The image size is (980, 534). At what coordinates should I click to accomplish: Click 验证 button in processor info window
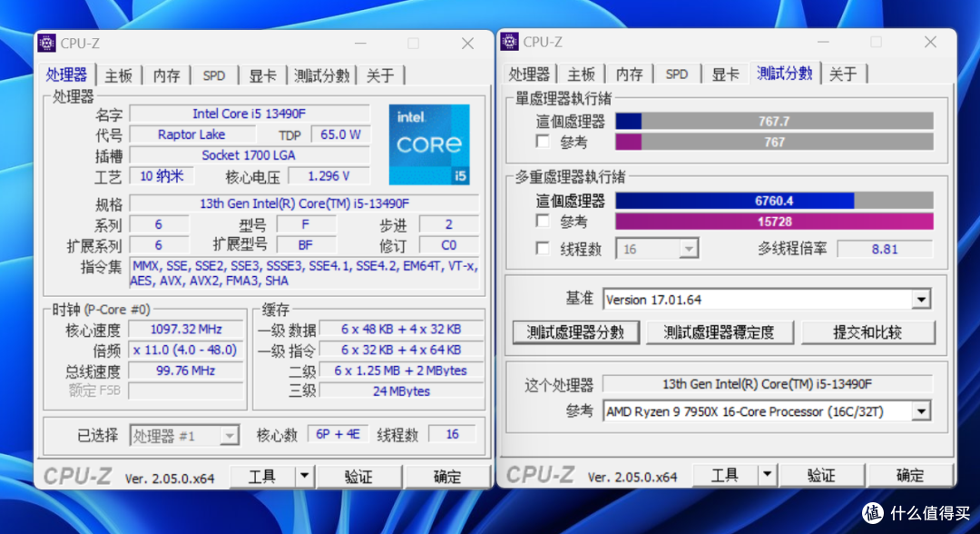pos(358,477)
